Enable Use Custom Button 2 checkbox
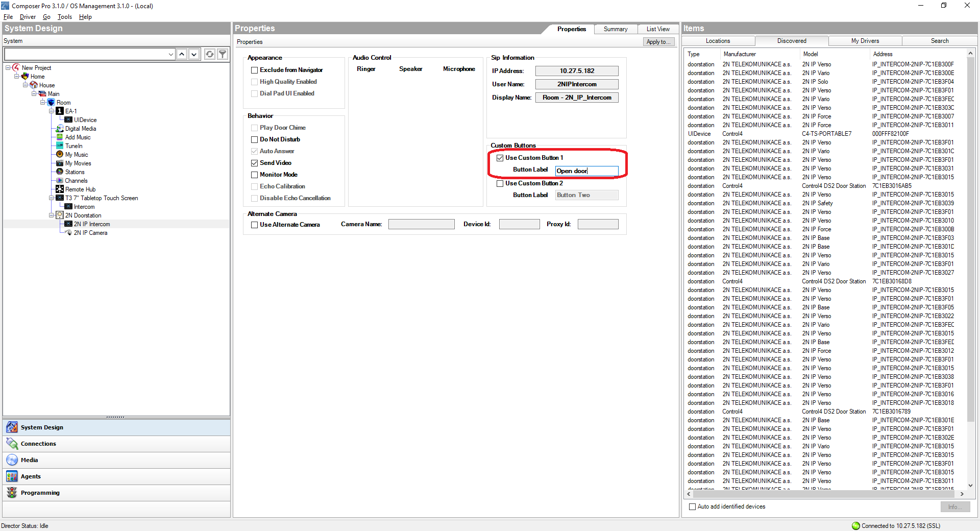Viewport: 980px width, 531px height. coord(500,183)
